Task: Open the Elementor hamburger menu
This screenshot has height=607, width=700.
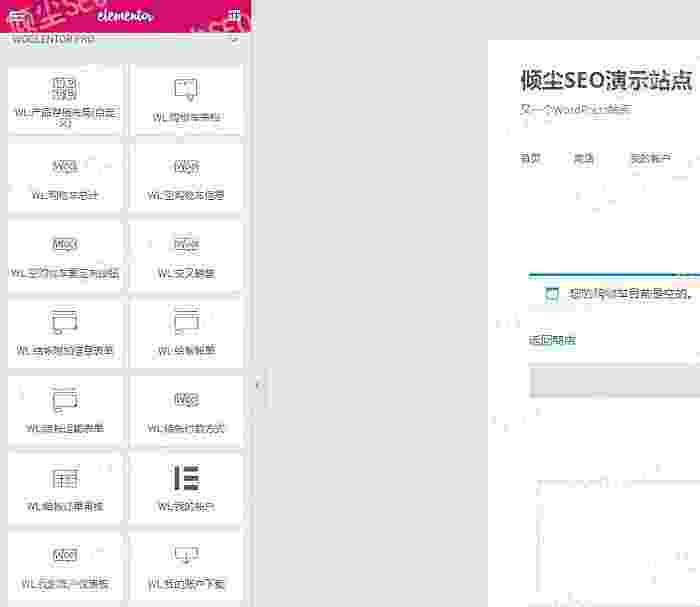Action: (x=17, y=17)
